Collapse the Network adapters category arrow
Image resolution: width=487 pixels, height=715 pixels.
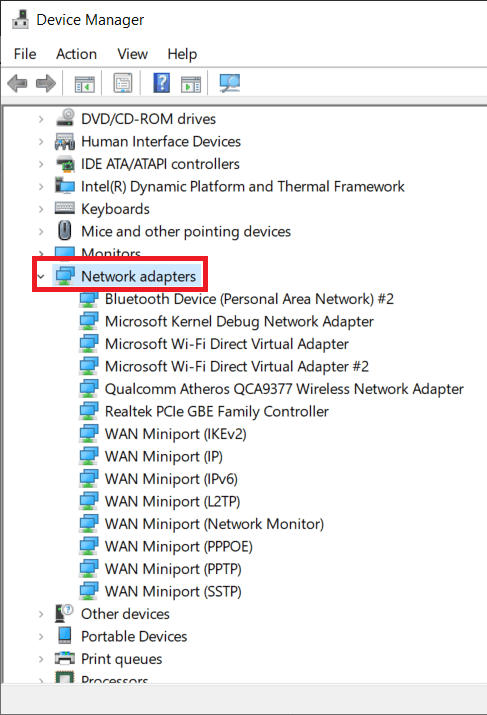coord(41,277)
